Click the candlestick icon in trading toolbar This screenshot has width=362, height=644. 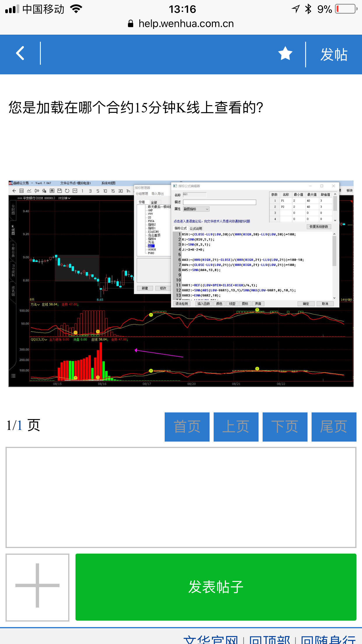tap(37, 191)
